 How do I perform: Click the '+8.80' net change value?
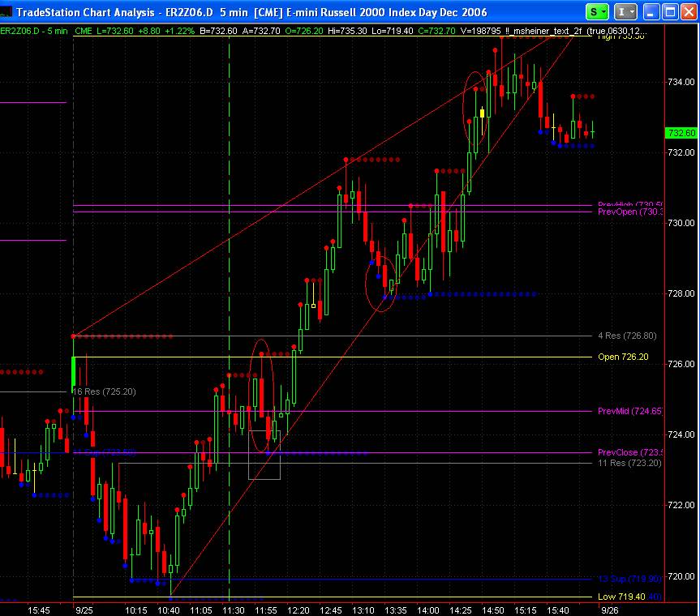149,31
